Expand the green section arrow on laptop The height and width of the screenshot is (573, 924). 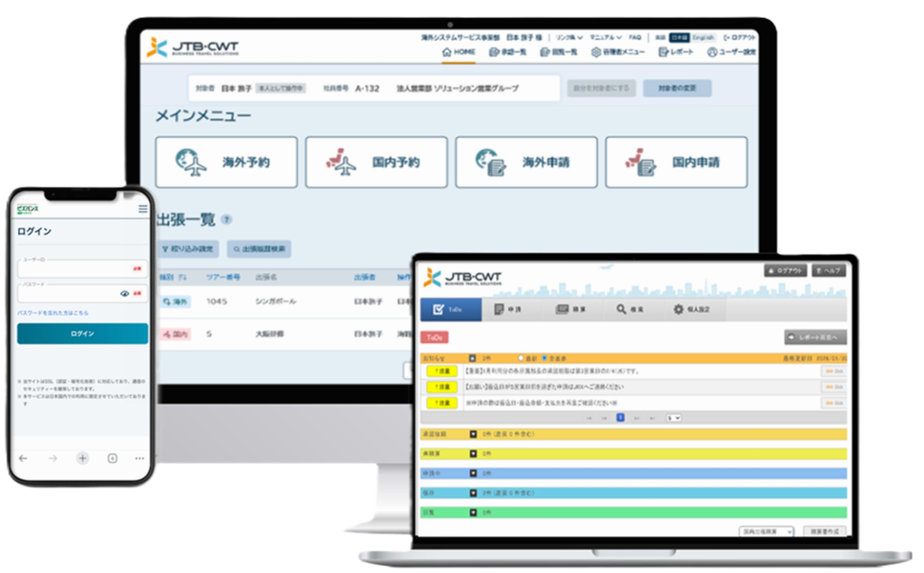473,513
